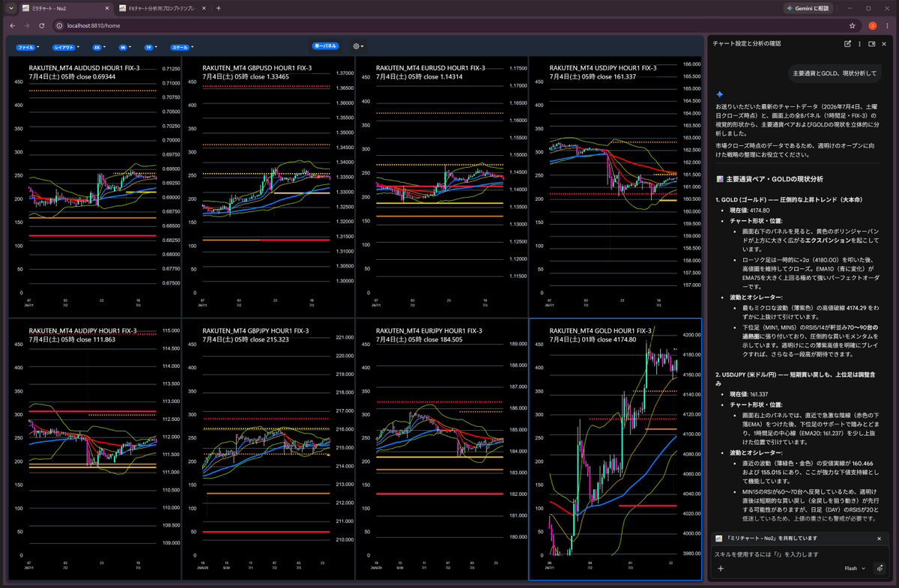Open the スケール dropdown menu
This screenshot has height=588, width=899.
tap(183, 46)
